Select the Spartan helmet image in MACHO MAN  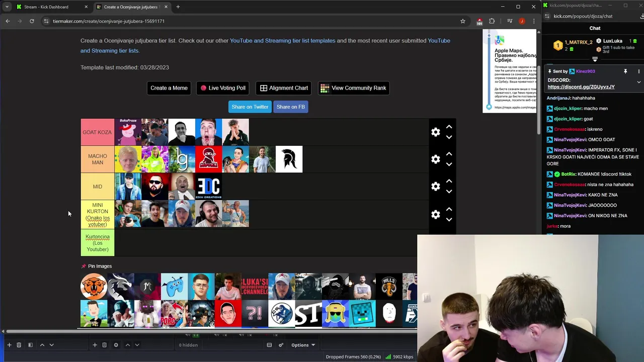[289, 159]
